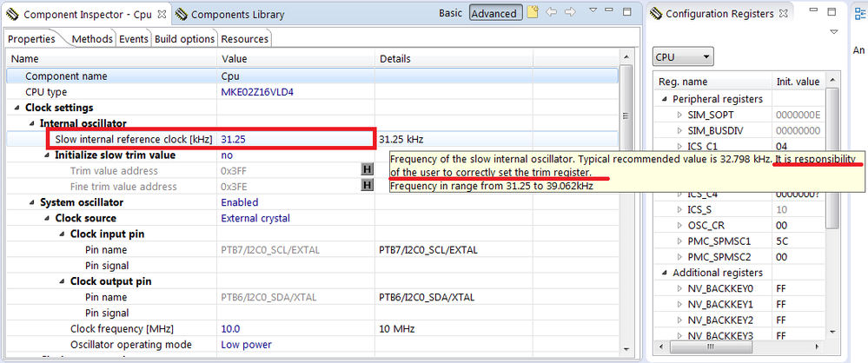868x363 pixels.
Task: Click the back arrow in inspector toolbar
Action: tap(551, 11)
